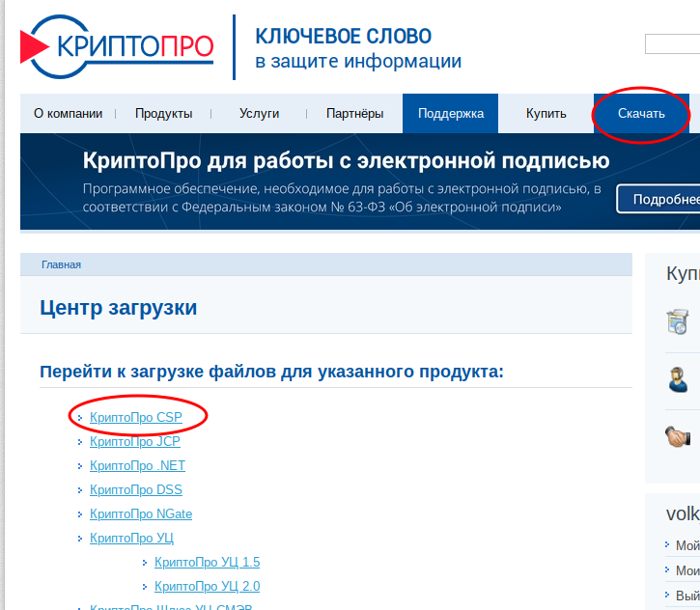The image size is (700, 610).
Task: Open the Услуги menu item
Action: [x=259, y=114]
